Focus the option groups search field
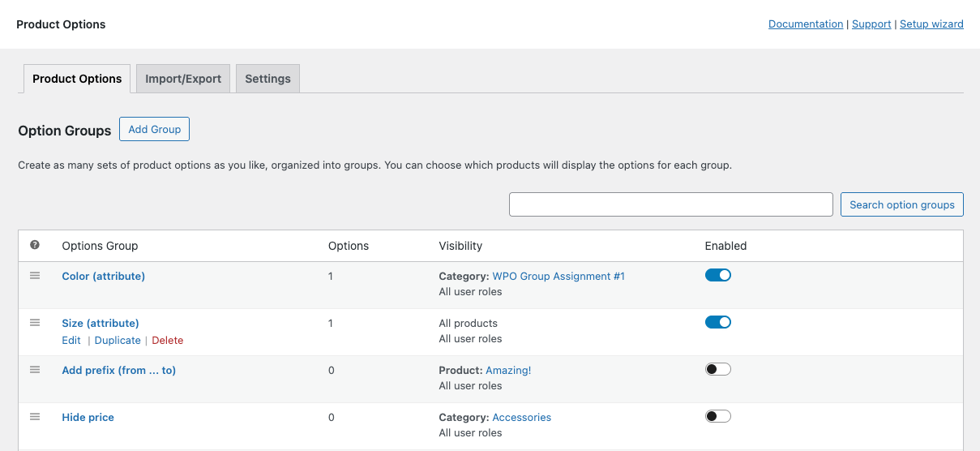Screen dimensions: 980x451 [670, 204]
